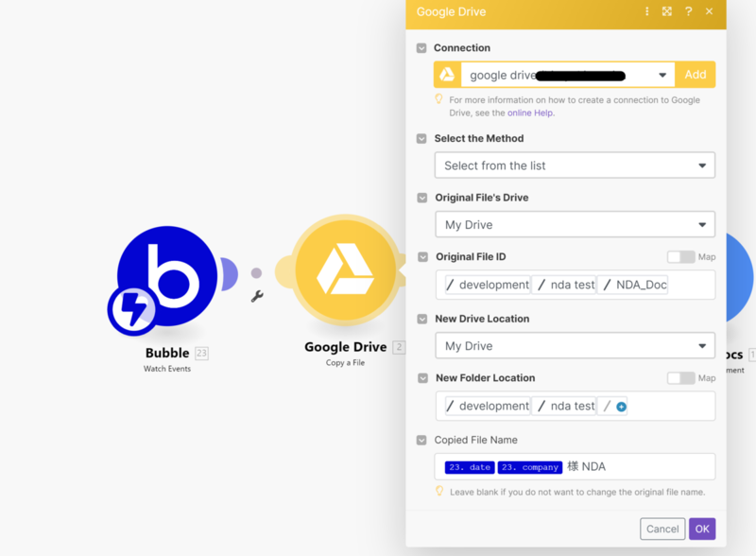Click the connector dot between Bubble and Drive
The image size is (756, 556).
click(256, 273)
